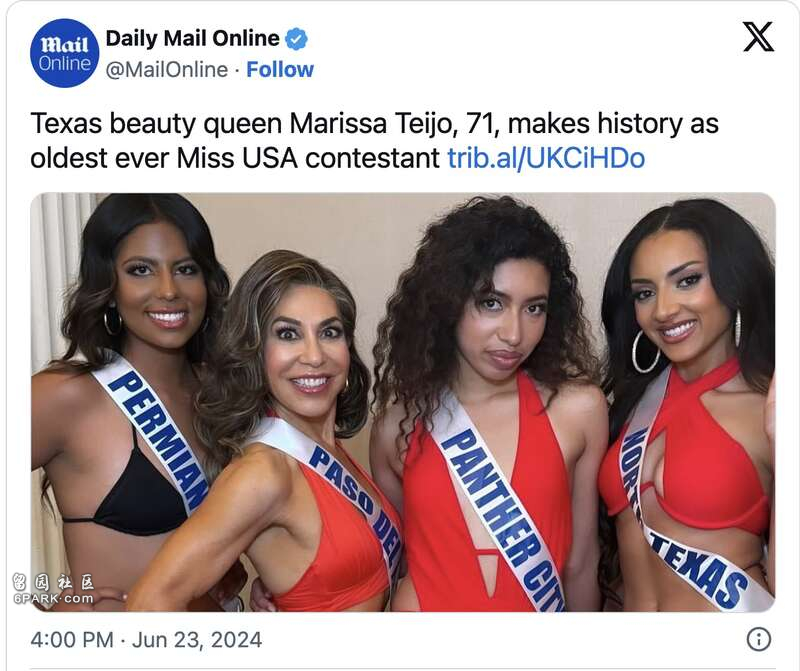800x671 pixels.
Task: Open the trib.al/UKCiHDo article link
Action: (546, 158)
